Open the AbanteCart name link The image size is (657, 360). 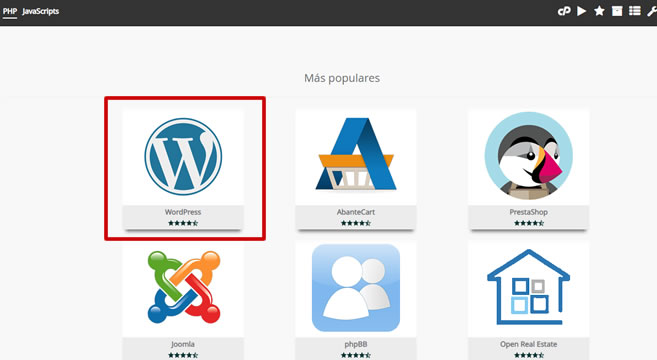[x=356, y=212]
